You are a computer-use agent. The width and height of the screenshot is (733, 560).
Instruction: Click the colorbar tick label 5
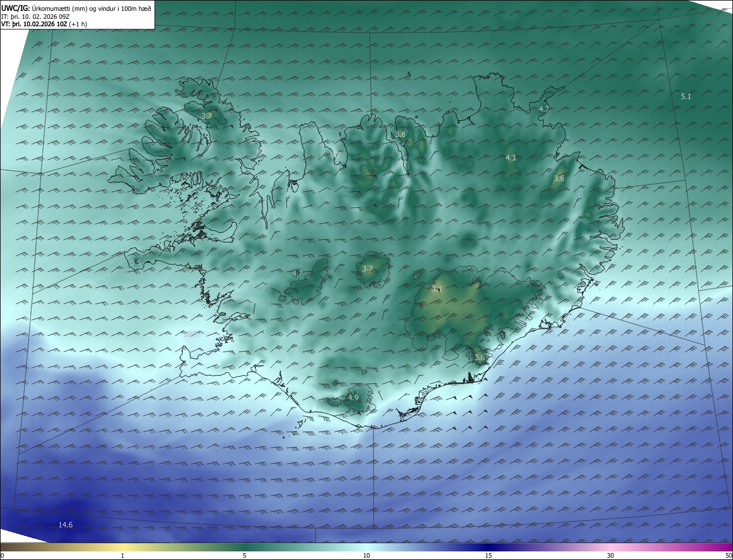coord(245,555)
